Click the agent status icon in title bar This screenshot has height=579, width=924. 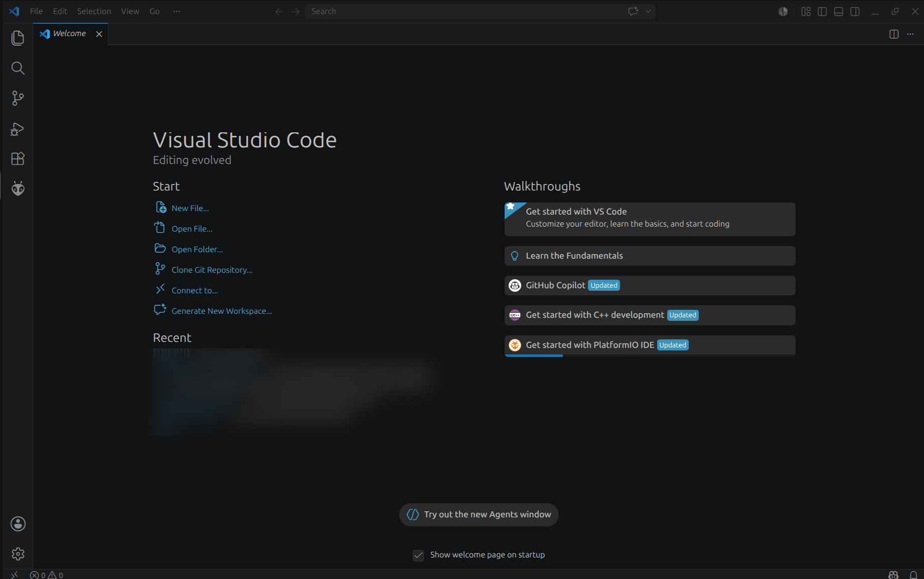[783, 12]
